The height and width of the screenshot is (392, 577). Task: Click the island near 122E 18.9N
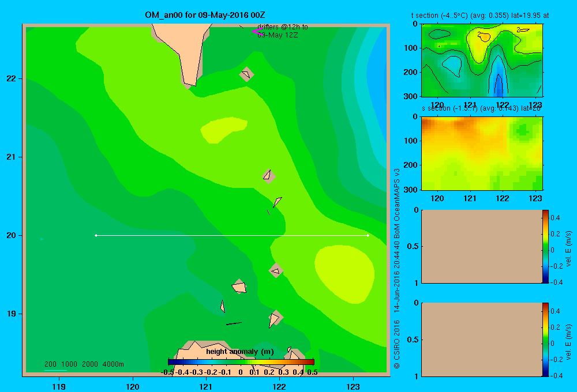click(x=275, y=318)
